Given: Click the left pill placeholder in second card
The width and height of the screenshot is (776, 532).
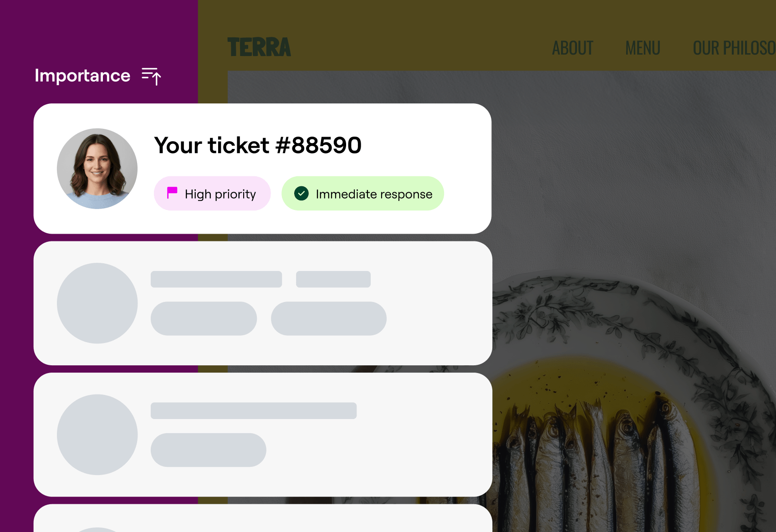Looking at the screenshot, I should click(x=204, y=318).
